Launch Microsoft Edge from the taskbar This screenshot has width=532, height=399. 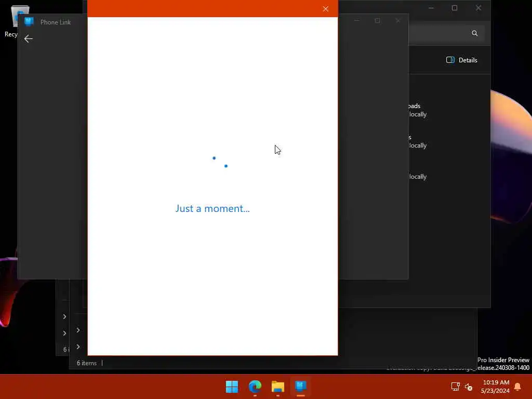(255, 387)
